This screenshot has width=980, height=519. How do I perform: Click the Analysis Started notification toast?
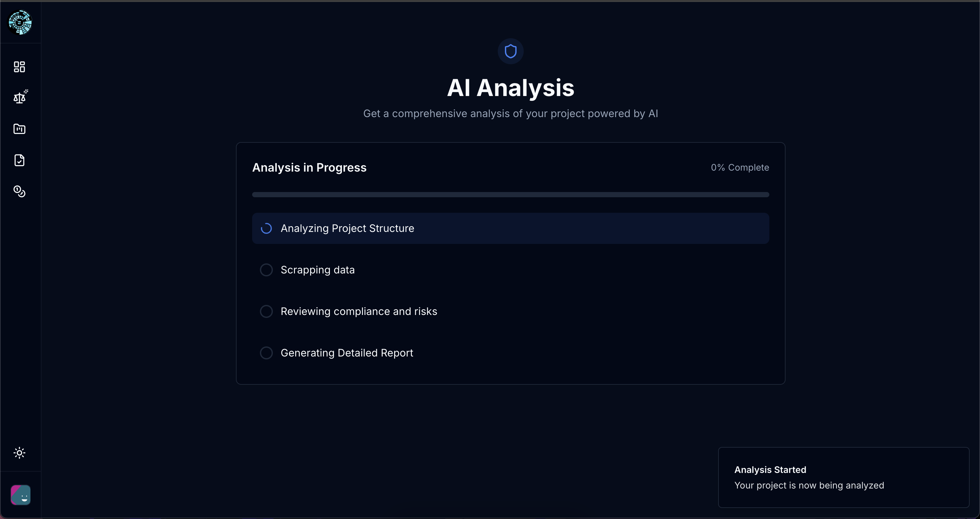844,477
